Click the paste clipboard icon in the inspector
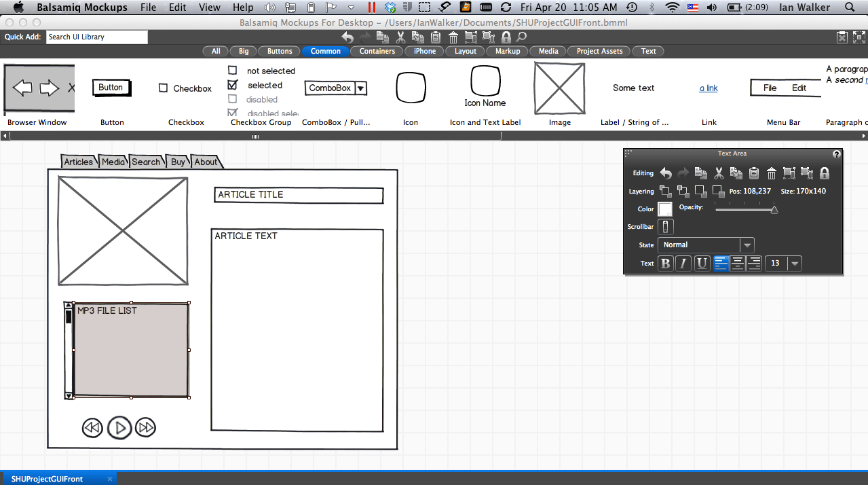868x485 pixels. click(x=754, y=173)
